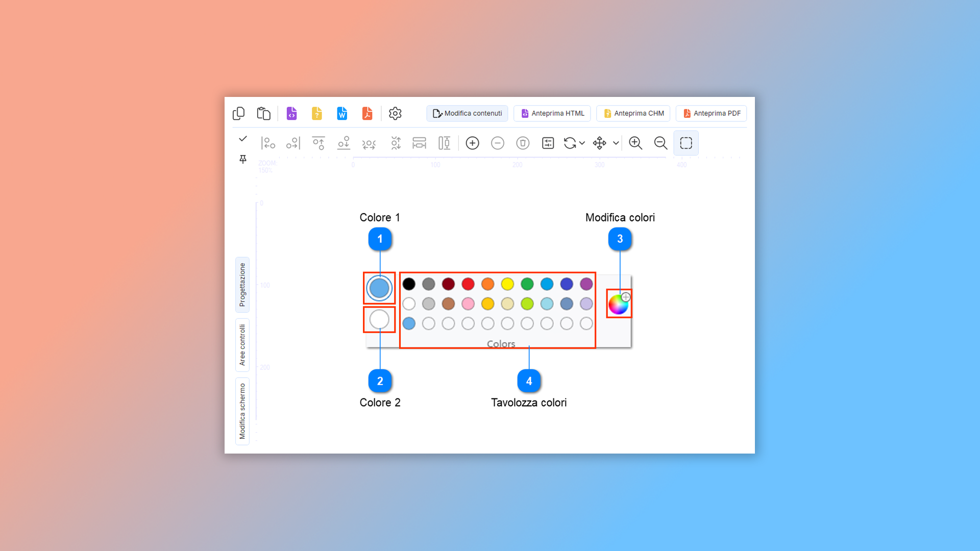Click the blue Word document export icon
Viewport: 980px width, 551px height.
(342, 113)
